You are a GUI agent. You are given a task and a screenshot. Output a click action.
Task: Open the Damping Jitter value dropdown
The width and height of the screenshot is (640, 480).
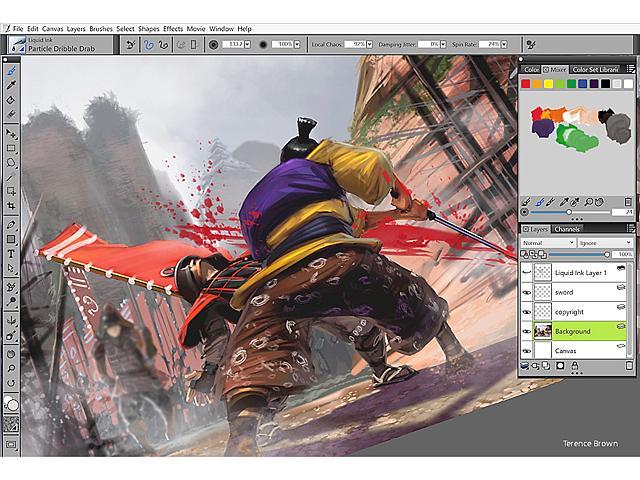pos(443,44)
